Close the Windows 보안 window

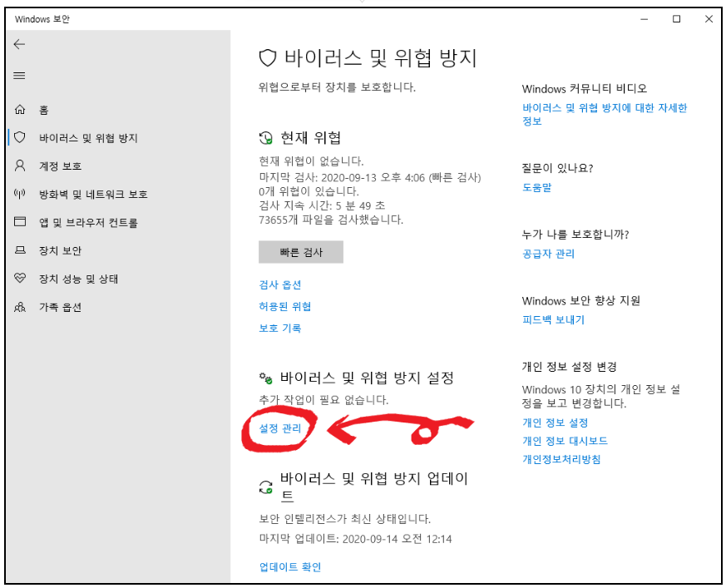[x=709, y=19]
